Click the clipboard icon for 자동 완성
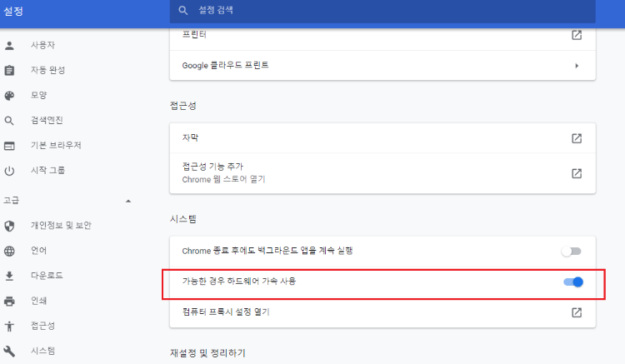625x364 pixels. pyautogui.click(x=10, y=70)
